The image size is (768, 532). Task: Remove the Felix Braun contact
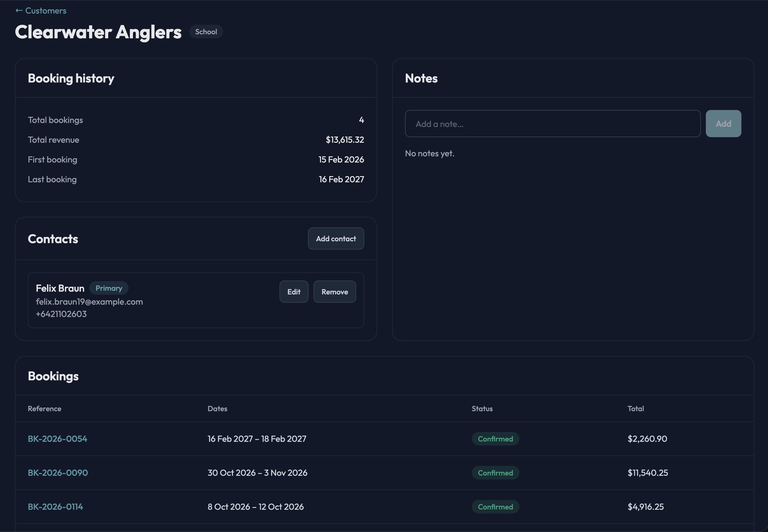(x=335, y=292)
